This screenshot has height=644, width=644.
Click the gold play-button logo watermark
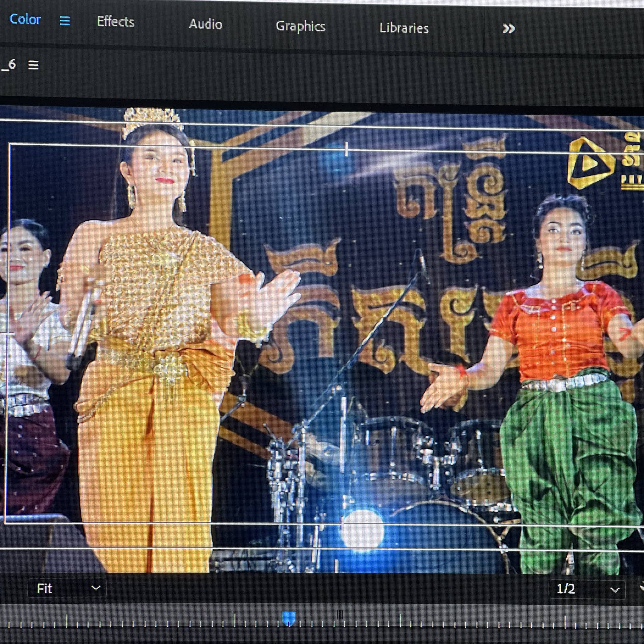[590, 163]
